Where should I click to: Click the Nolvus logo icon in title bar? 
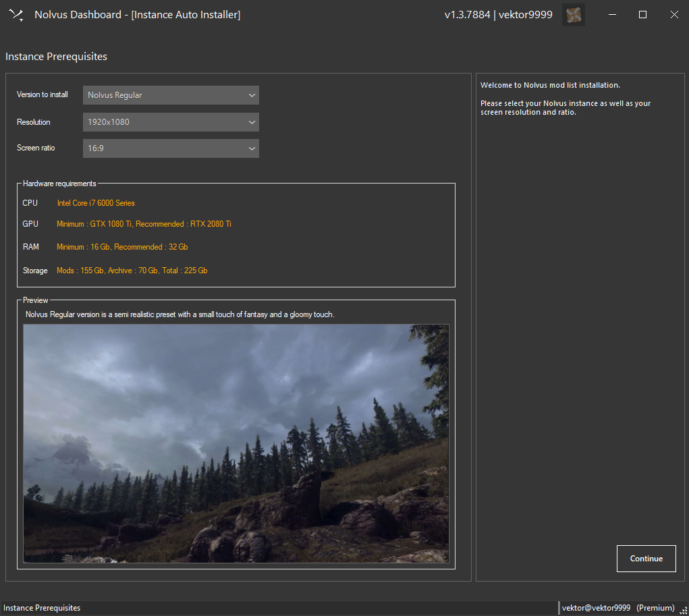point(16,15)
